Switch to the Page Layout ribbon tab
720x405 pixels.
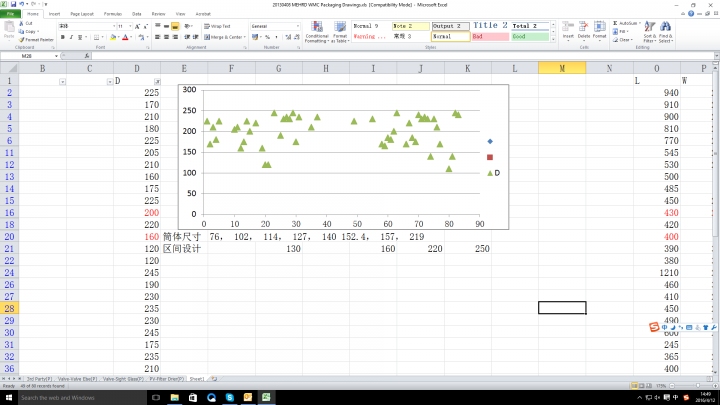click(81, 15)
